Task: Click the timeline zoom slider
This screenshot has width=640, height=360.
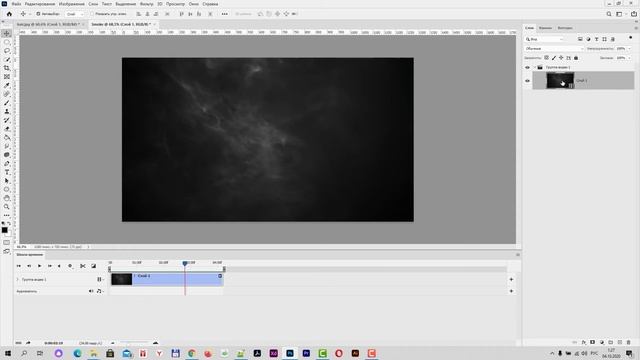Action: (x=135, y=343)
